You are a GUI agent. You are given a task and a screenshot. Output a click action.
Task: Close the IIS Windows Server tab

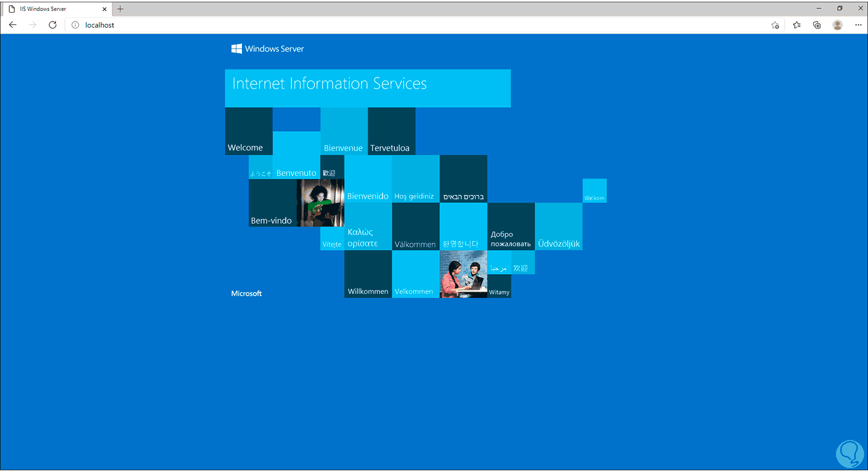click(x=105, y=9)
